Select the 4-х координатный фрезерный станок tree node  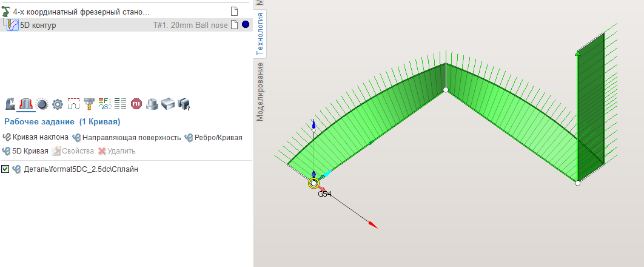81,12
